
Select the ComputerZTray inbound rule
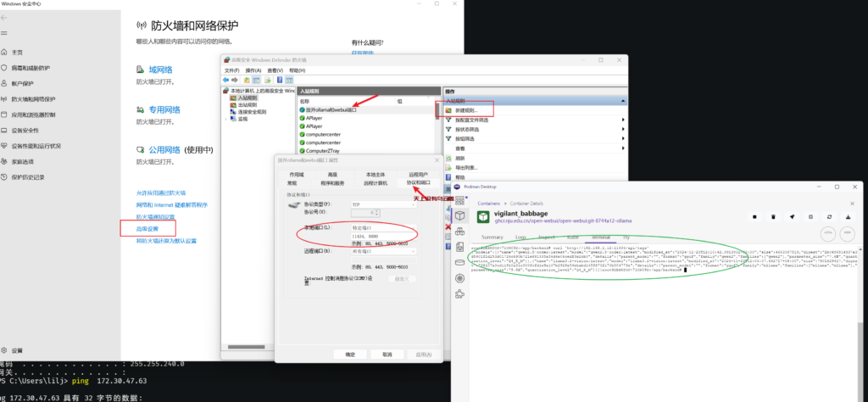point(322,151)
